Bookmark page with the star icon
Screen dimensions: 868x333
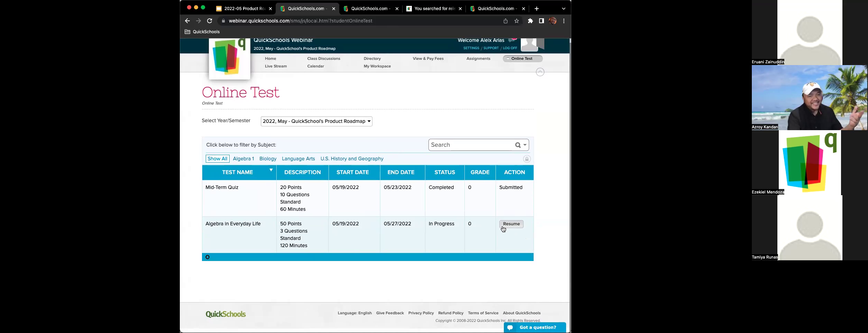517,21
